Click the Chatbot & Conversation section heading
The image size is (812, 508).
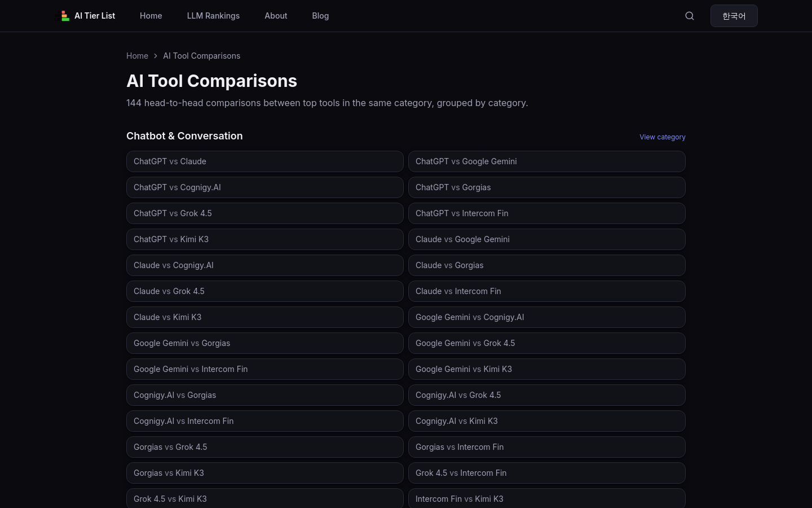pos(184,136)
